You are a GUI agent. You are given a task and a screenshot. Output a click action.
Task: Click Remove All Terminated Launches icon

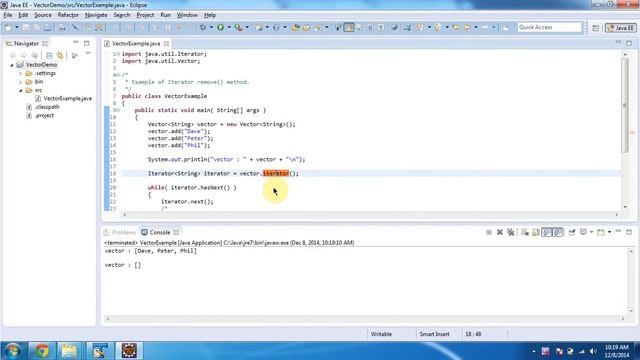click(x=511, y=232)
